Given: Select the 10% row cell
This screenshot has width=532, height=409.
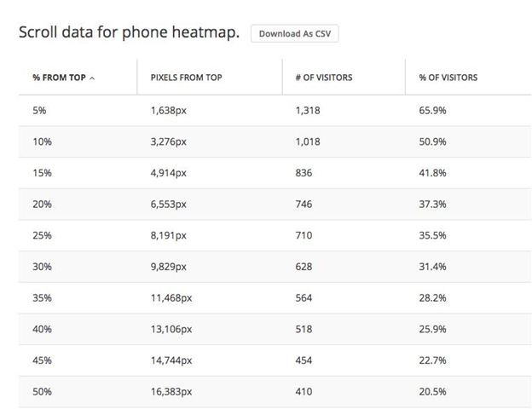Looking at the screenshot, I should 42,141.
